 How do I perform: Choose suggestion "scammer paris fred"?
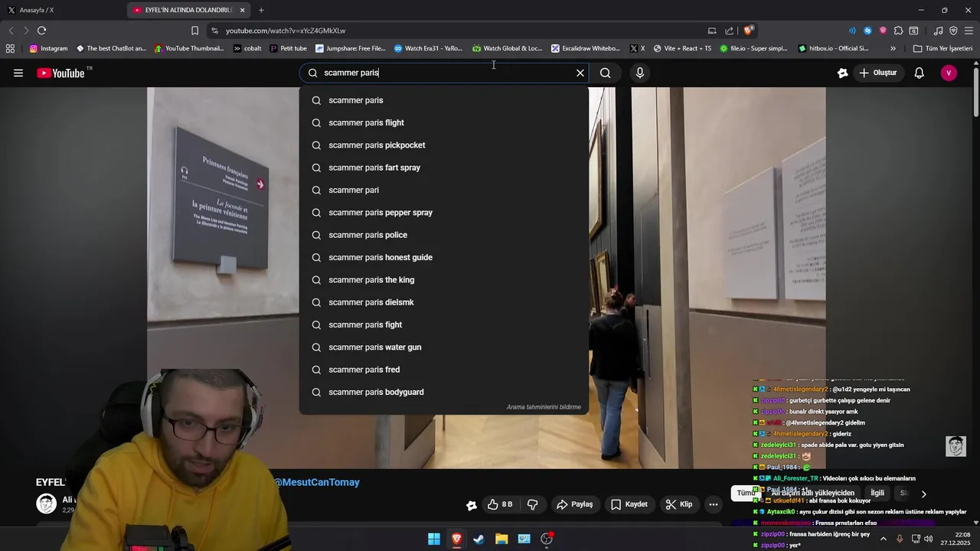[443, 370]
